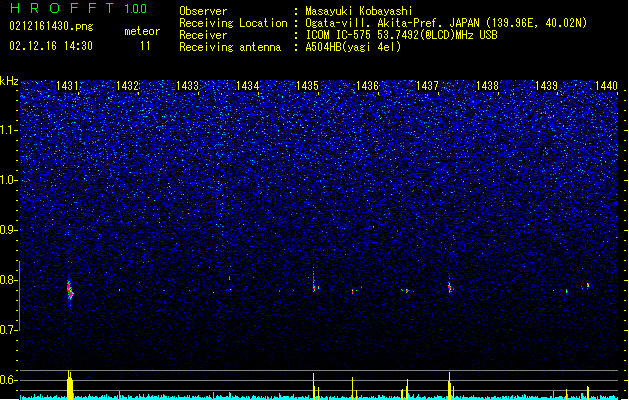629x400 pixels.
Task: Click the 1433 time marker
Action: pyautogui.click(x=187, y=86)
